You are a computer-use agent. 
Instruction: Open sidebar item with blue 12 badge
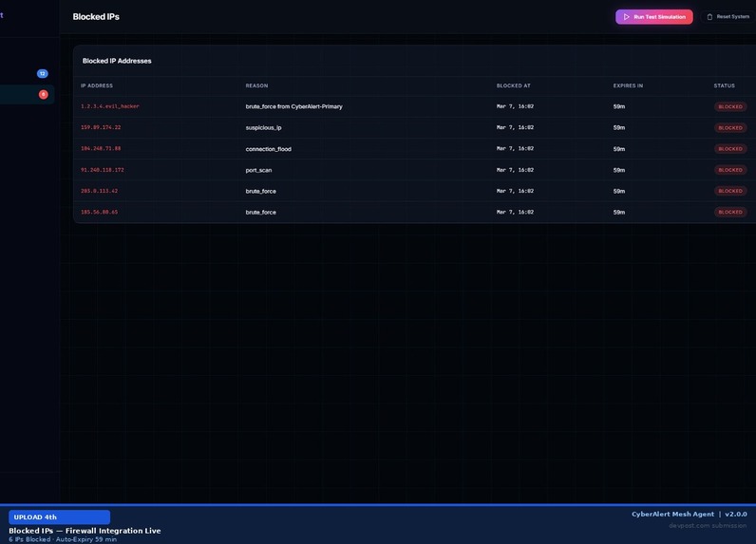pyautogui.click(x=27, y=74)
